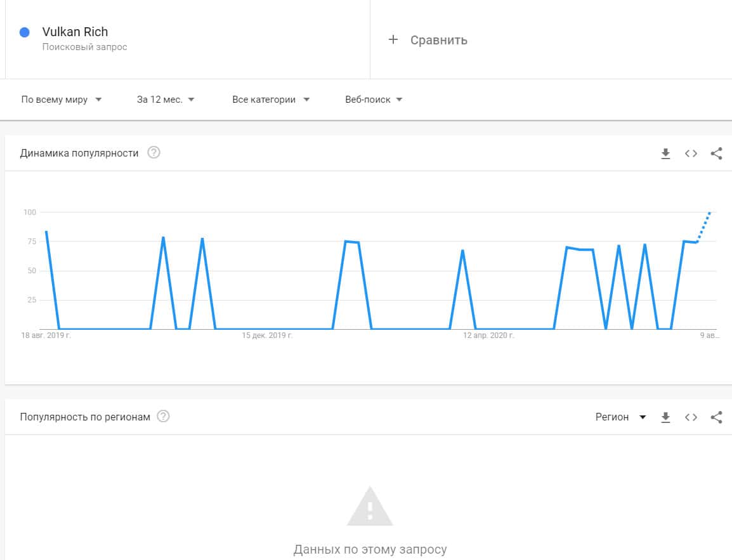Image resolution: width=732 pixels, height=560 pixels.
Task: Download the Динамика популярности chart data
Action: click(x=665, y=153)
